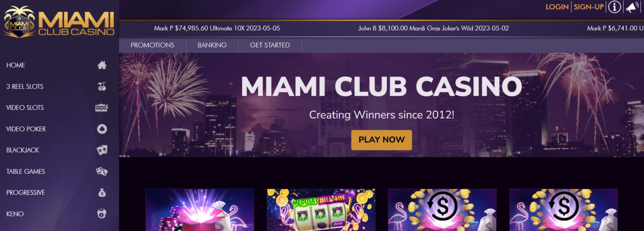The image size is (644, 231).
Task: Click the spade chip icon for Video Poker
Action: point(102,129)
